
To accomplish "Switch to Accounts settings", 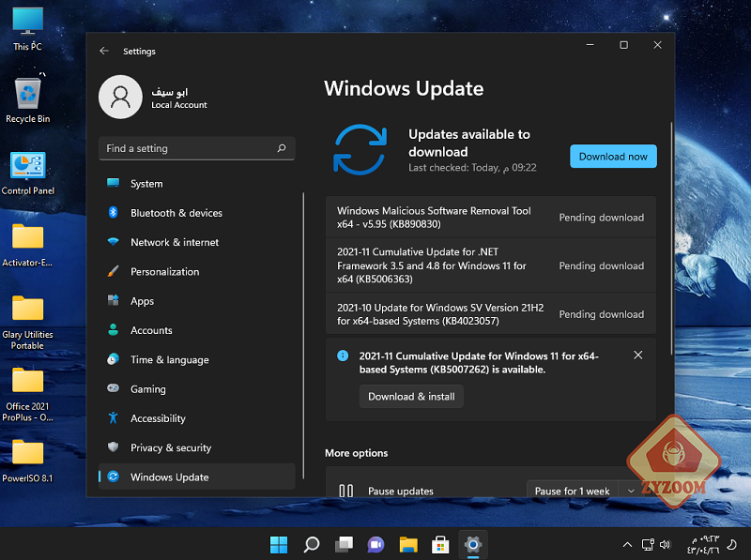I will [196, 330].
